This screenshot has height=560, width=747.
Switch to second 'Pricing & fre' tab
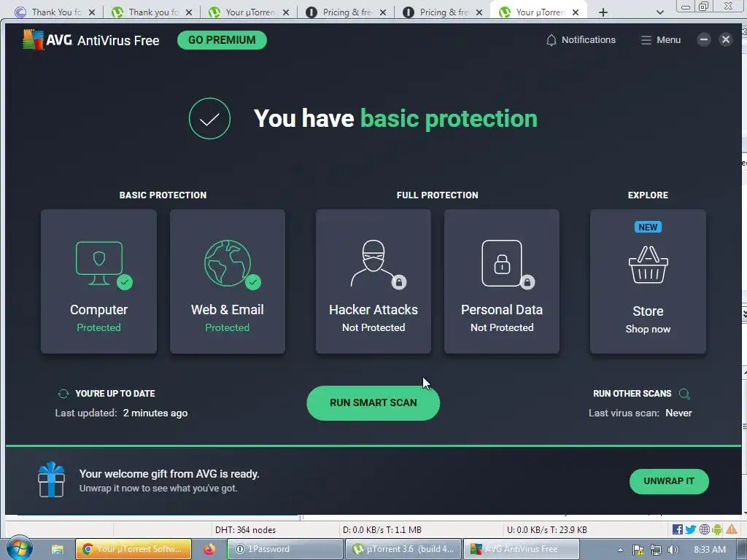click(x=443, y=12)
